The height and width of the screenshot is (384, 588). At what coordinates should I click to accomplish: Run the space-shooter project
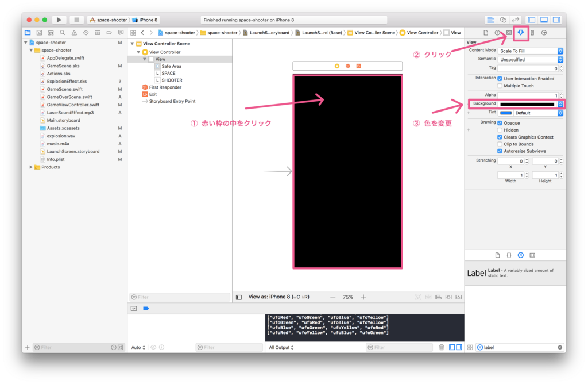coord(59,18)
